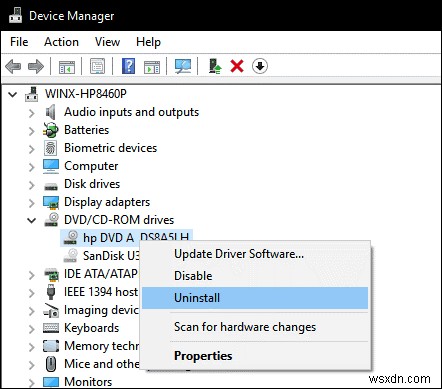Screen dimensions: 442x389
Task: Click the Update driver software toolbar icon
Action: tap(215, 66)
